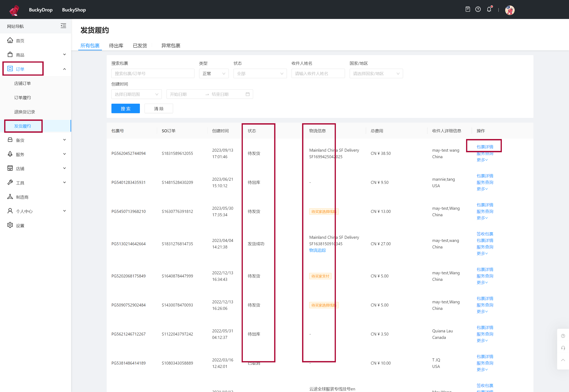Image resolution: width=569 pixels, height=392 pixels.
Task: Click the blue 搜索 button
Action: pyautogui.click(x=125, y=108)
